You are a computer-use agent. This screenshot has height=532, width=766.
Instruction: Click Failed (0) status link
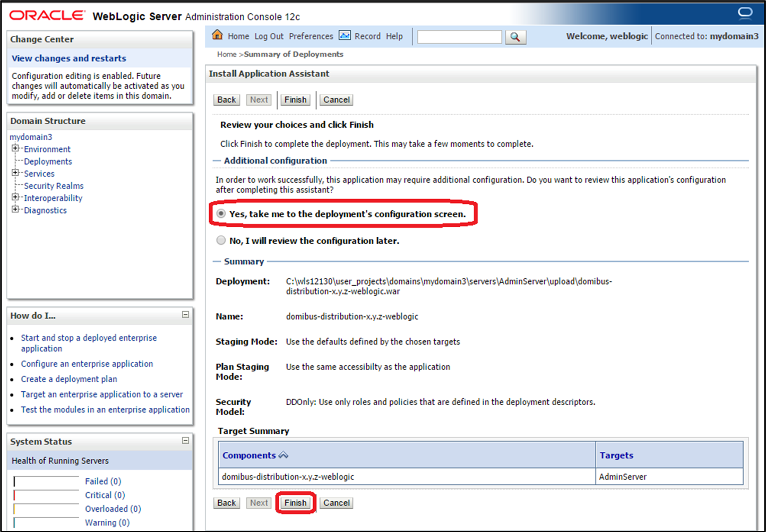point(103,482)
